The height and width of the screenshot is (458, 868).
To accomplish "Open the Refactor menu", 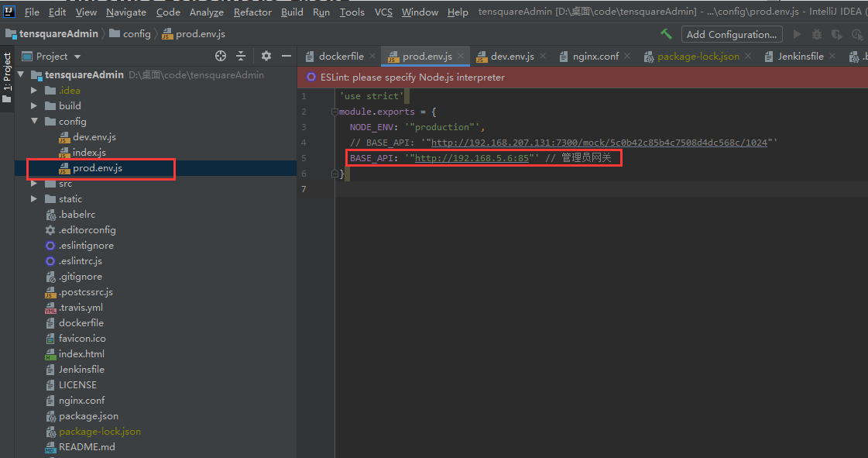I will click(252, 12).
